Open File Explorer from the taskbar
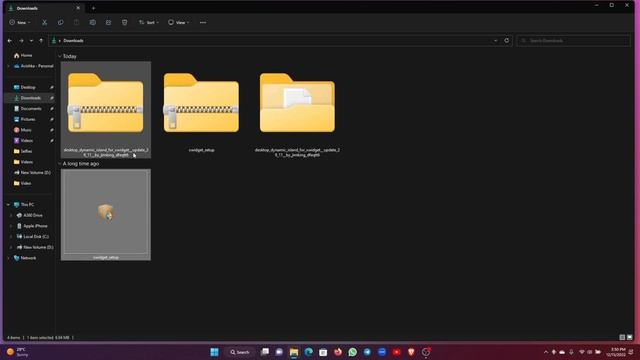 [293, 352]
